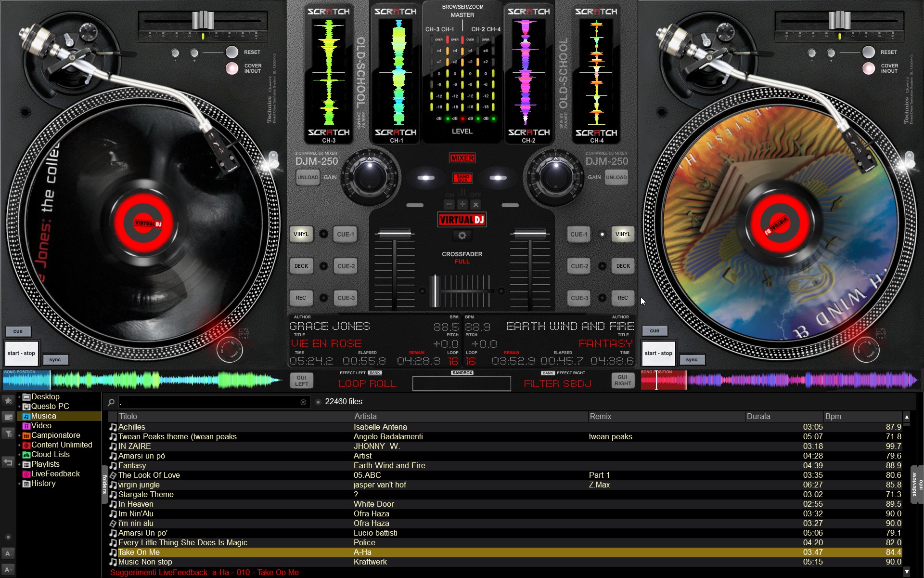
Task: Open the BROWSER/ZOOM MASTER panel
Action: coord(461,9)
